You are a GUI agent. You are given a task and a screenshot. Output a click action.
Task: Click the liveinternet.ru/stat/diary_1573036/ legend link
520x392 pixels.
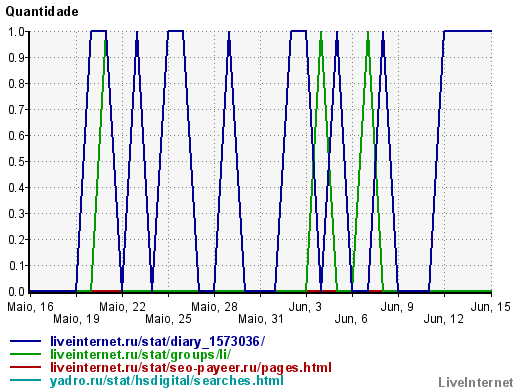point(157,342)
